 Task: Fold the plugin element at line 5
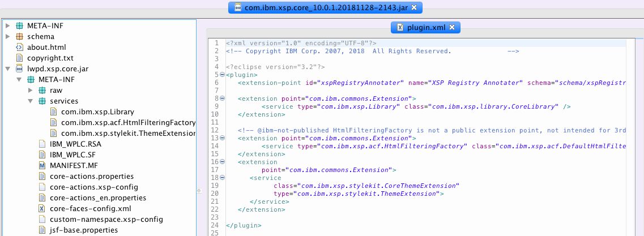(222, 75)
